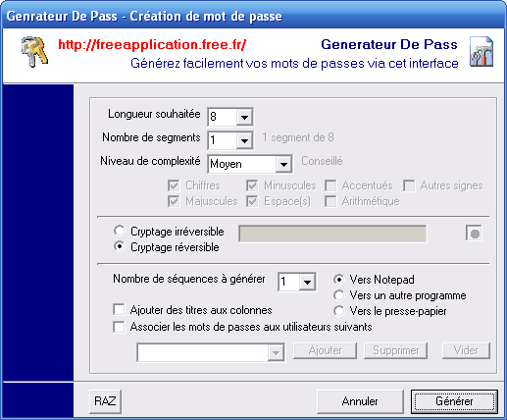Click the keys icon in the header
This screenshot has height=420, width=507.
pyautogui.click(x=34, y=52)
